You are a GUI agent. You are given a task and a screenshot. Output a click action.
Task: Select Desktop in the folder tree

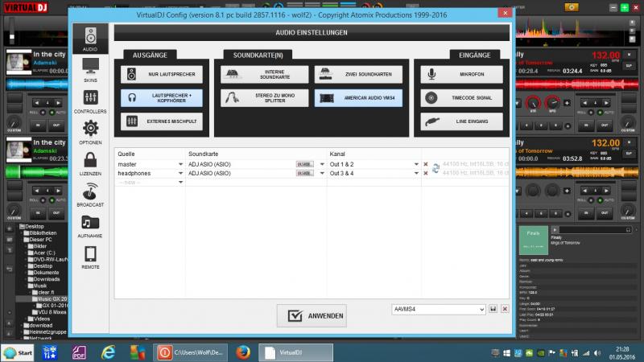pos(35,227)
